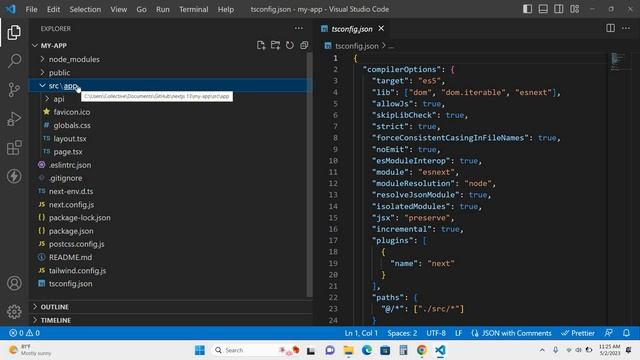The width and height of the screenshot is (640, 360).
Task: Open Explorer views and more actions menu
Action: [299, 29]
